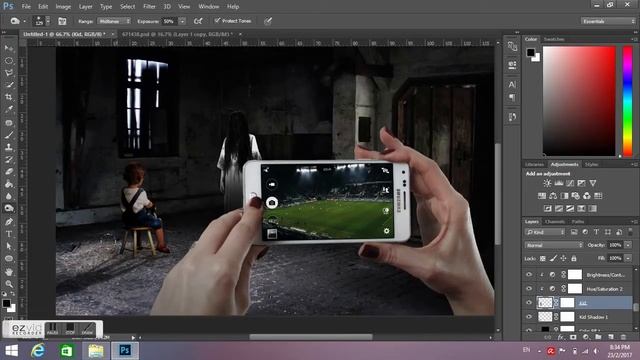
Task: Open the tool preset picker arrow
Action: pyautogui.click(x=24, y=21)
